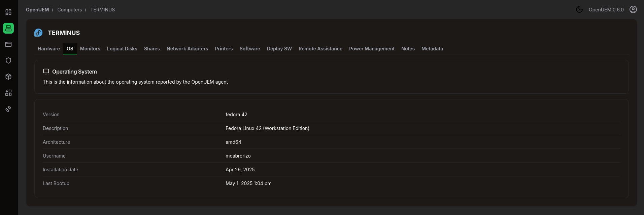The width and height of the screenshot is (644, 215).
Task: Go to Computers breadcrumb link
Action: coord(70,10)
